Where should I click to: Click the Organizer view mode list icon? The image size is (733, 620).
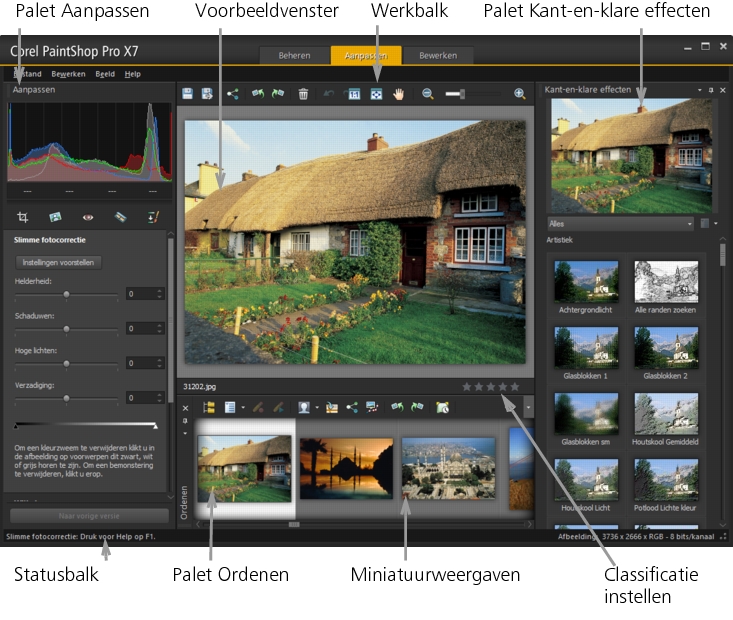(x=230, y=407)
